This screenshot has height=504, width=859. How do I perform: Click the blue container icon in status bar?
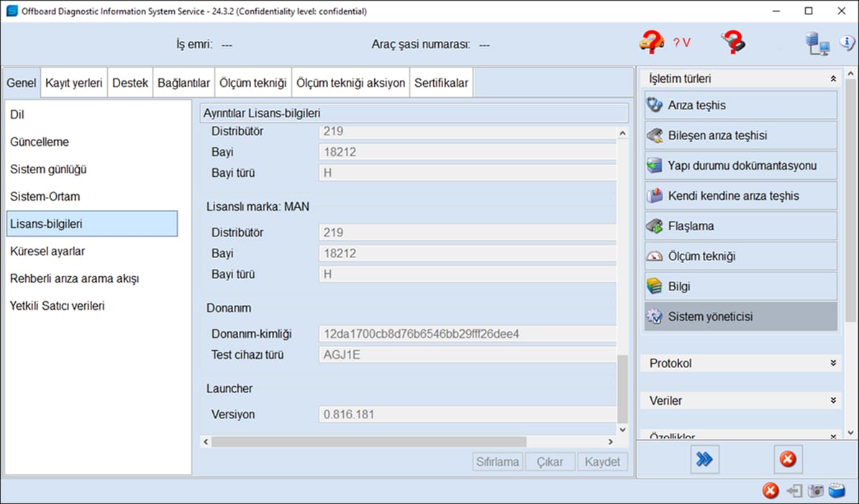click(x=837, y=490)
